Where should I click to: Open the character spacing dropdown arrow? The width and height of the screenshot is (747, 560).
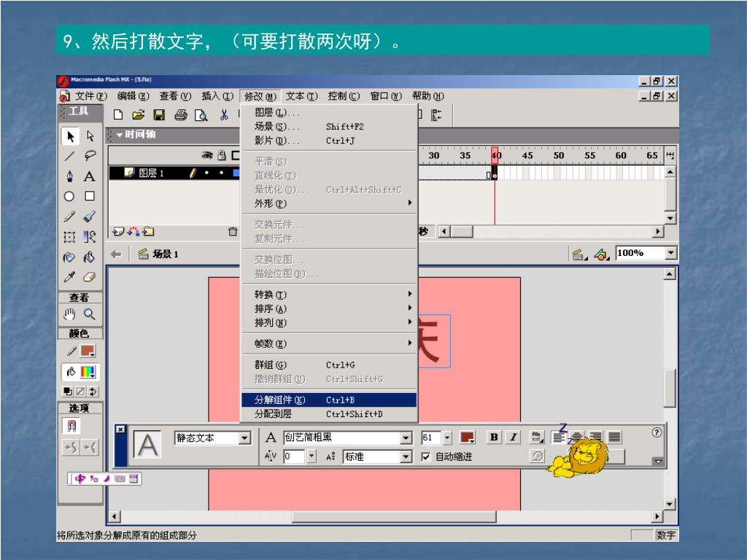[x=311, y=456]
